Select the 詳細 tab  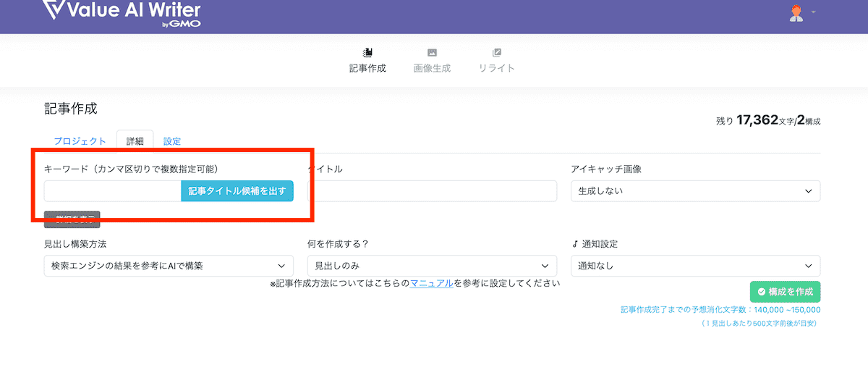coord(135,141)
